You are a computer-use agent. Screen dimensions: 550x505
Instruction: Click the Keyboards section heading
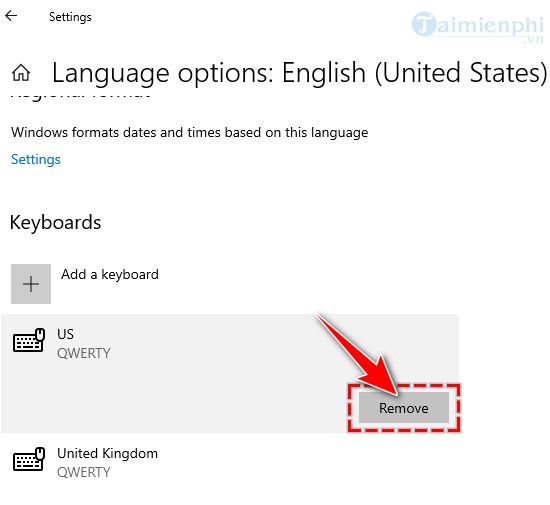55,222
